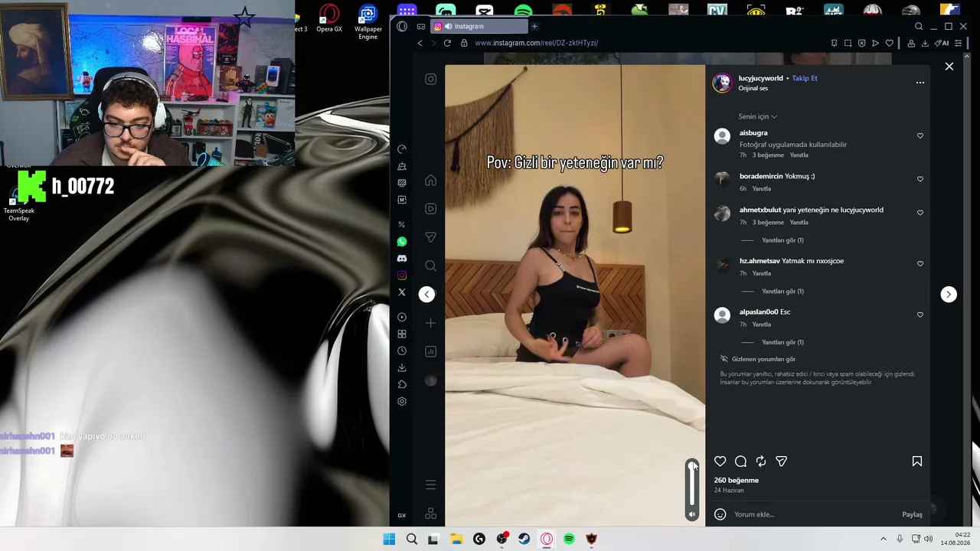Mute the reel's audio
Image resolution: width=980 pixels, height=551 pixels.
(x=692, y=514)
